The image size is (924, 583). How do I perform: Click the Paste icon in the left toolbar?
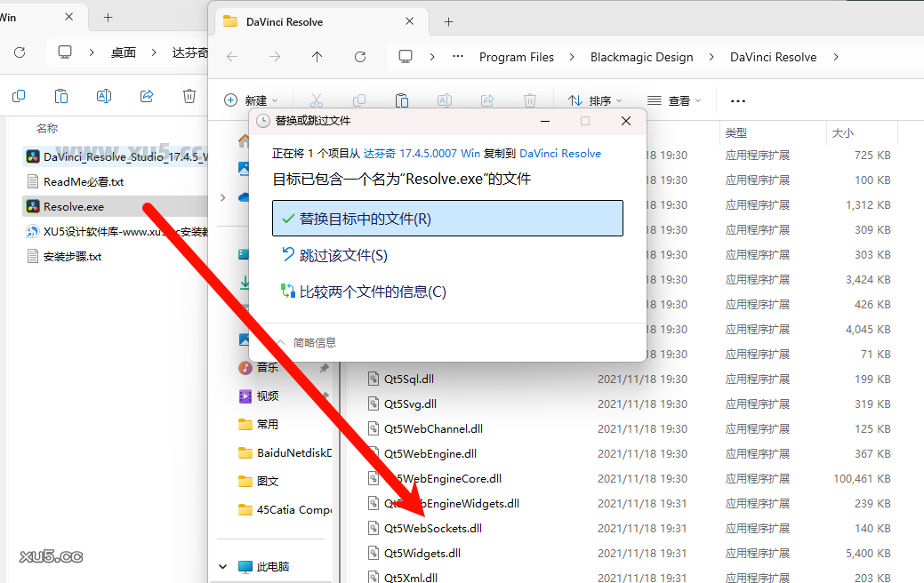pyautogui.click(x=60, y=95)
